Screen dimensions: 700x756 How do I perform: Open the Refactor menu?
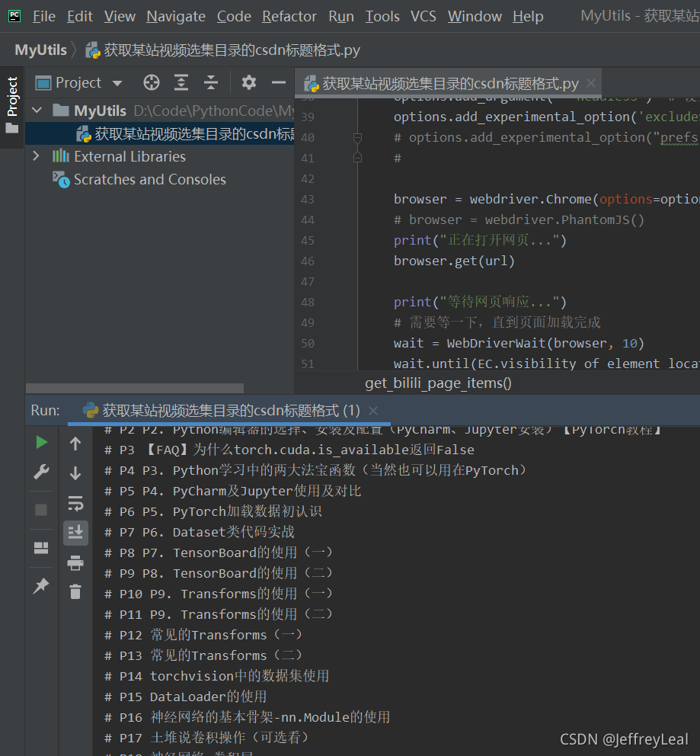point(289,17)
